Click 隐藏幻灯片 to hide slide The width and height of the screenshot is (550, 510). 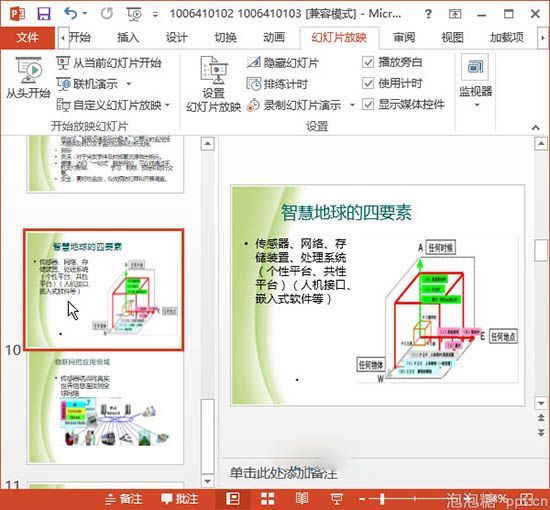(283, 63)
